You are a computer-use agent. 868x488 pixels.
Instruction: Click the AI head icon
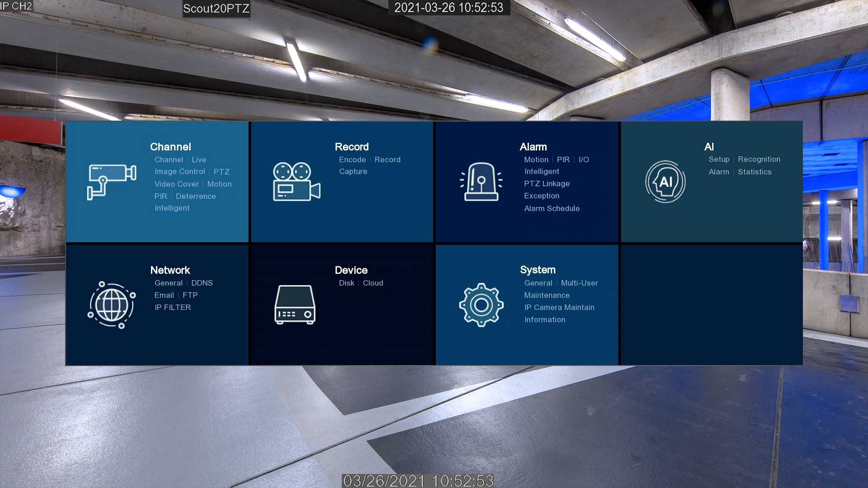(x=665, y=182)
